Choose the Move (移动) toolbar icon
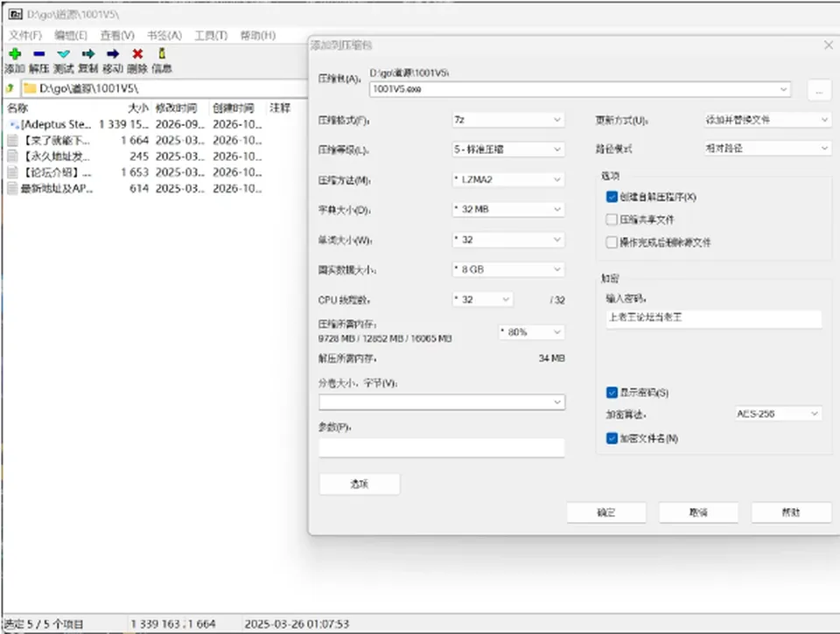Viewport: 840px width, 634px height. pyautogui.click(x=113, y=53)
